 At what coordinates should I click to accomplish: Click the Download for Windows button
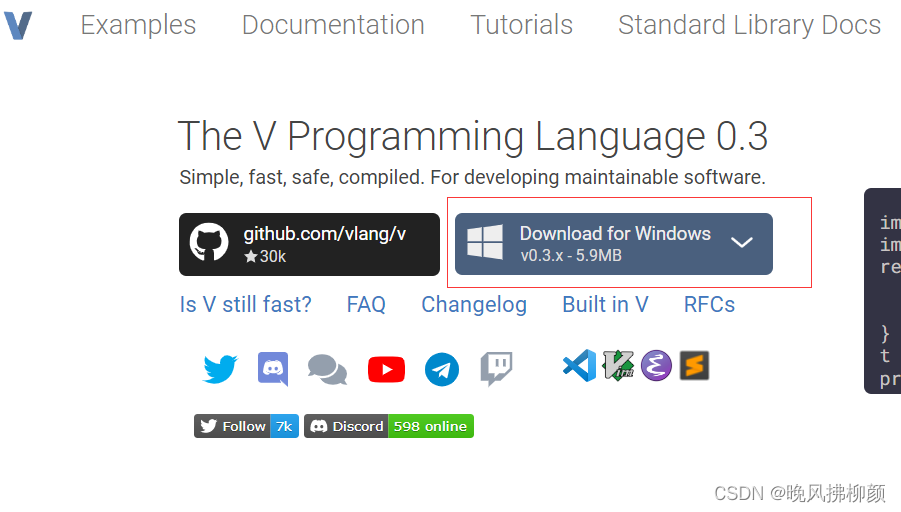[x=614, y=244]
